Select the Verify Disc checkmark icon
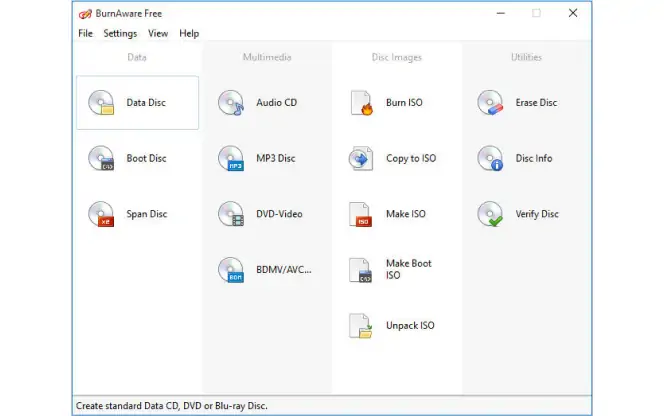 click(x=490, y=214)
